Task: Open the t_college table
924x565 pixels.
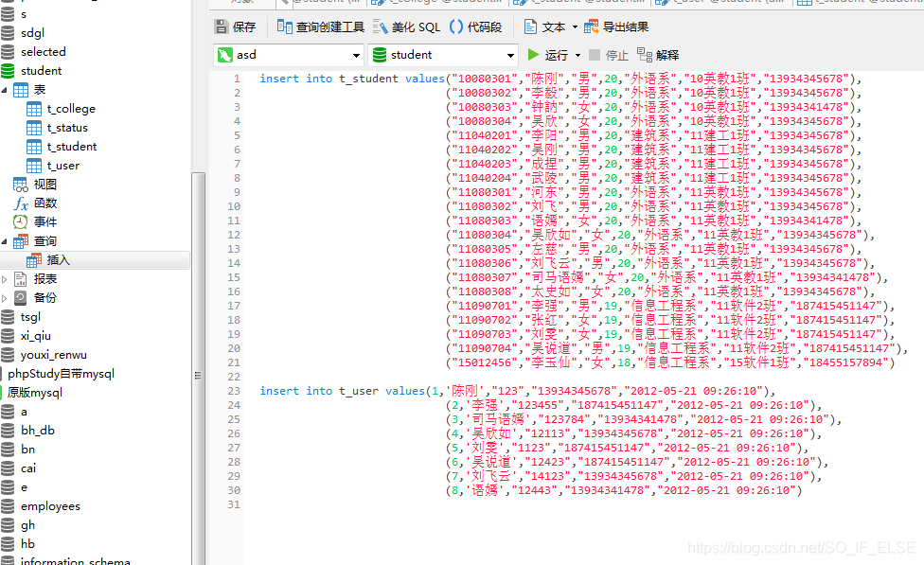Action: [x=71, y=109]
